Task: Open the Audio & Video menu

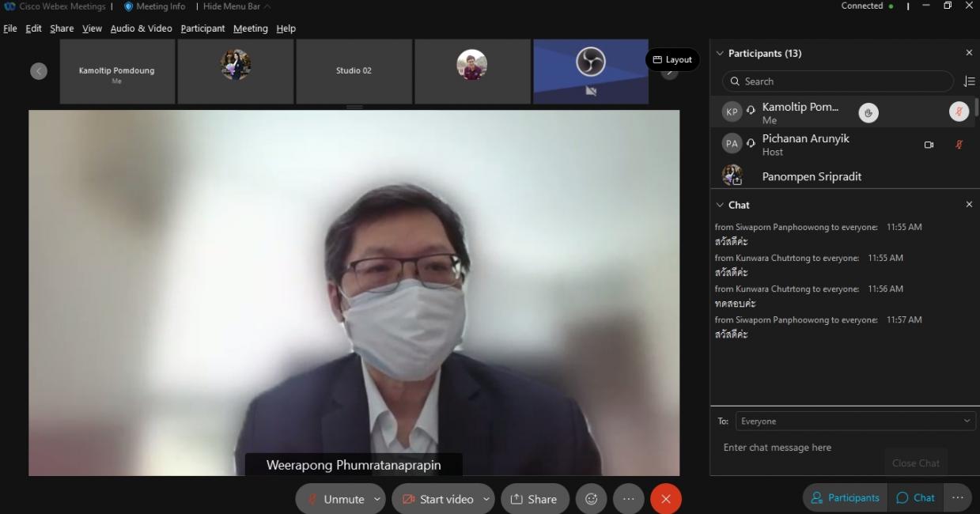Action: pyautogui.click(x=141, y=28)
